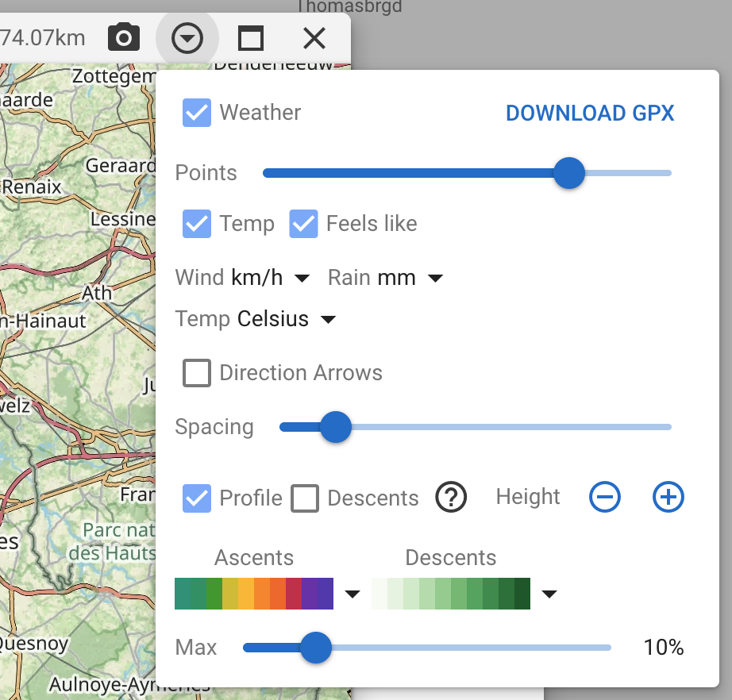Toggle the Feels like checkbox
Screen dimensions: 732x700
tap(303, 224)
